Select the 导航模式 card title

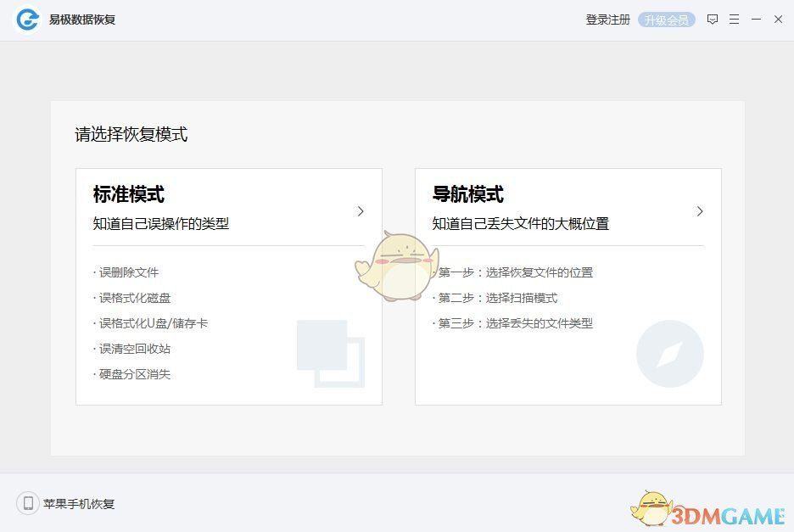(468, 194)
